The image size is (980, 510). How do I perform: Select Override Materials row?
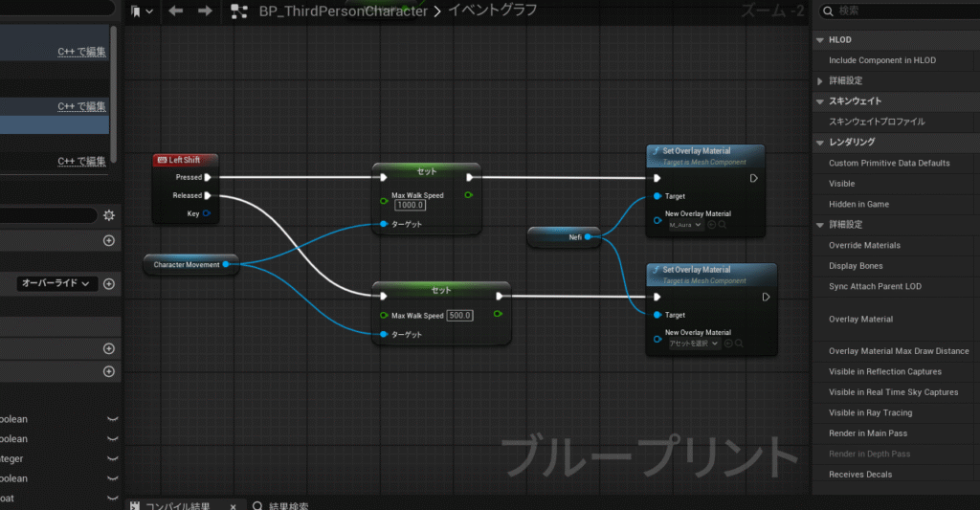(x=896, y=246)
